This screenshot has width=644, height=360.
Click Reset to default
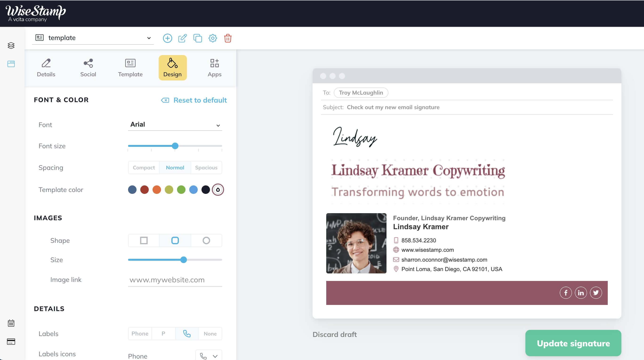[x=200, y=100]
